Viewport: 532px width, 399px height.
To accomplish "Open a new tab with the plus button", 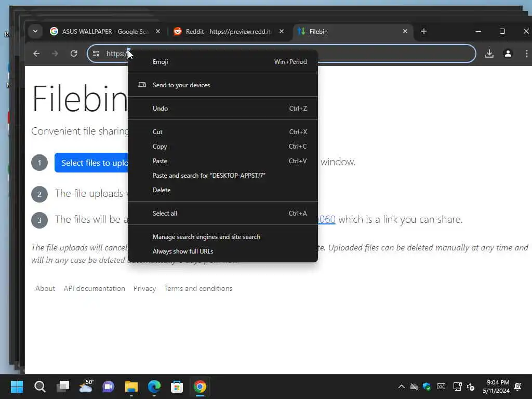I will (424, 31).
